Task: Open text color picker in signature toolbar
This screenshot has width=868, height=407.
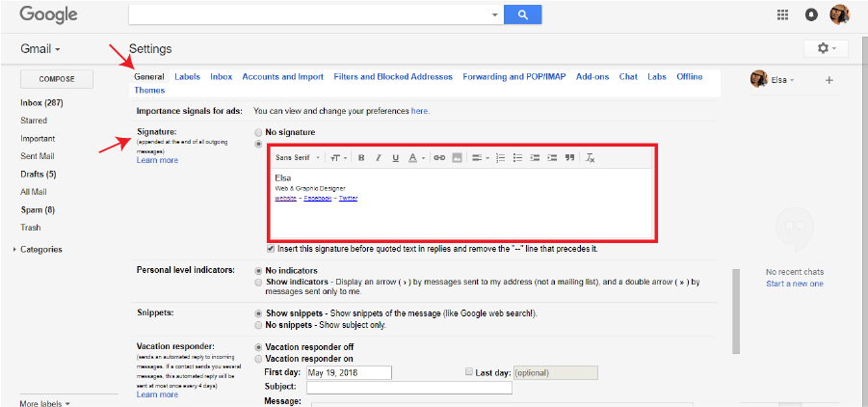Action: tap(416, 158)
